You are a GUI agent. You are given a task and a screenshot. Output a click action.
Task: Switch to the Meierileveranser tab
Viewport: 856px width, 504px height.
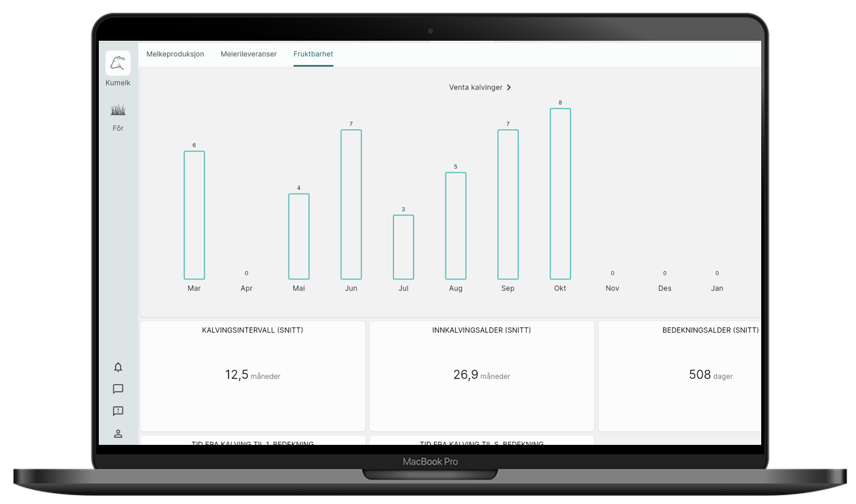249,54
